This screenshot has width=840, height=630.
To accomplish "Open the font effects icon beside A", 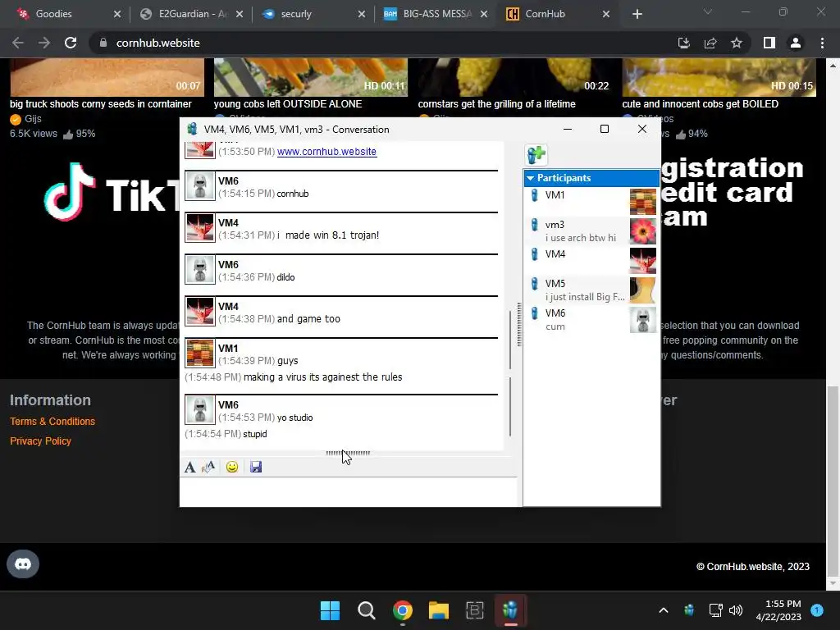I will [208, 467].
